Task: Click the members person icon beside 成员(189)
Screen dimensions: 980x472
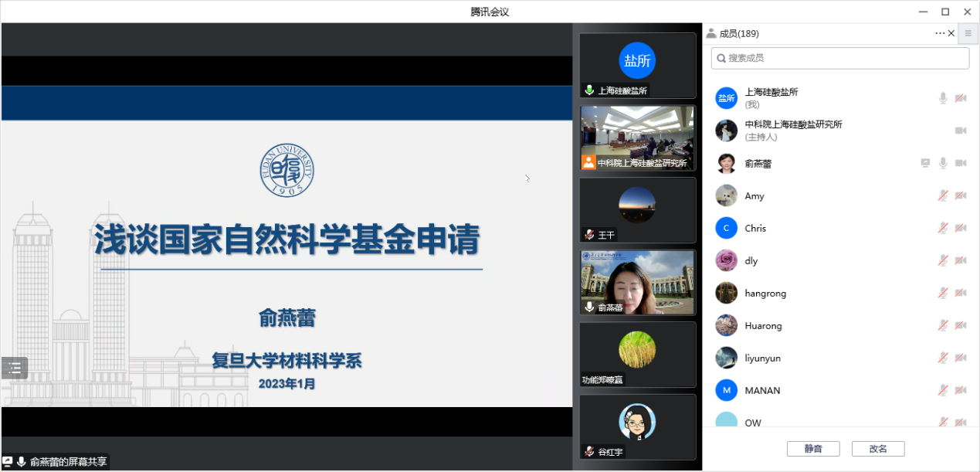Action: pos(711,33)
